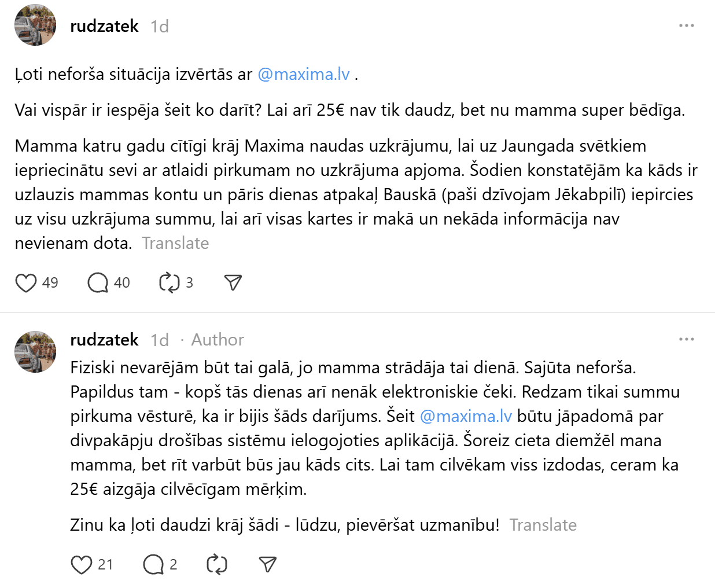Click rudzatek avatar on the first post
715x588 pixels.
point(35,25)
